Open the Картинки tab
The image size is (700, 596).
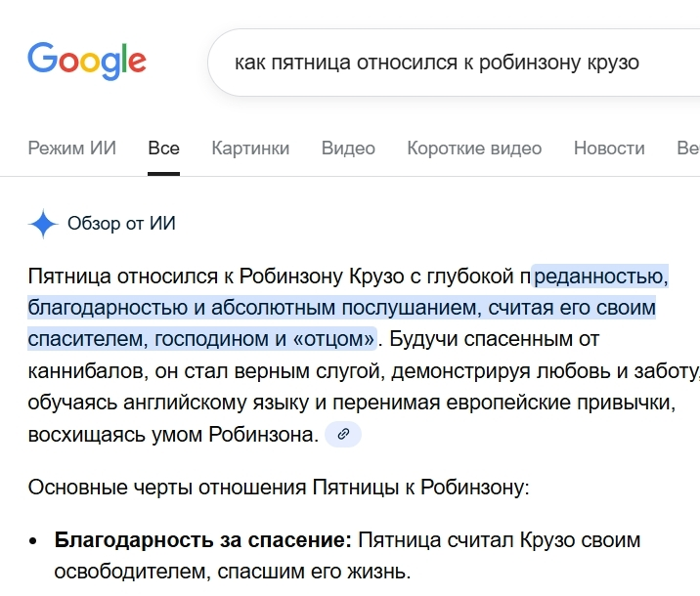(x=250, y=149)
